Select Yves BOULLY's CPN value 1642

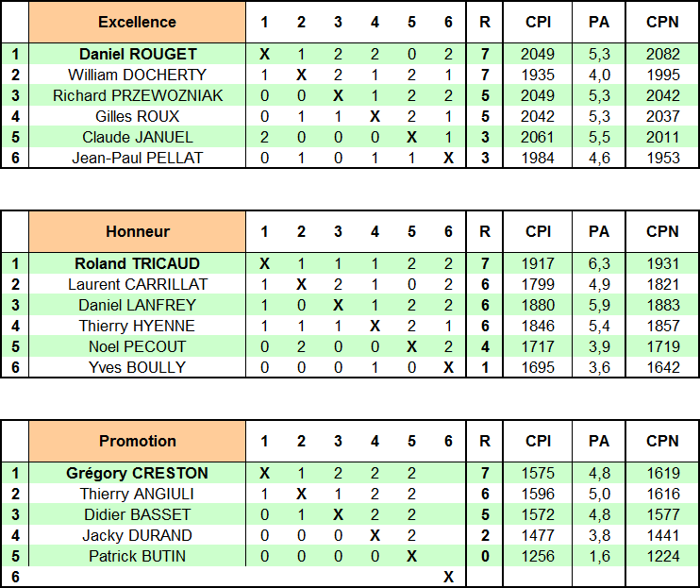coord(663,367)
